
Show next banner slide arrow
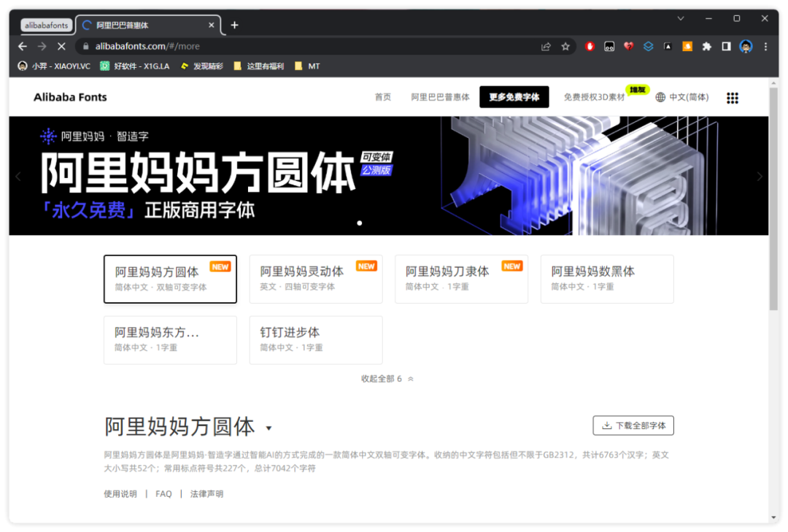tap(760, 176)
